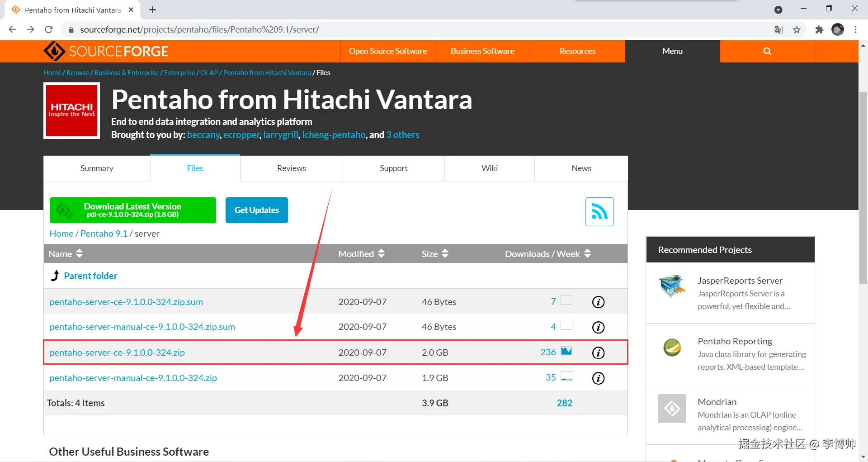Switch to the News tab
This screenshot has height=462, width=868.
(581, 168)
